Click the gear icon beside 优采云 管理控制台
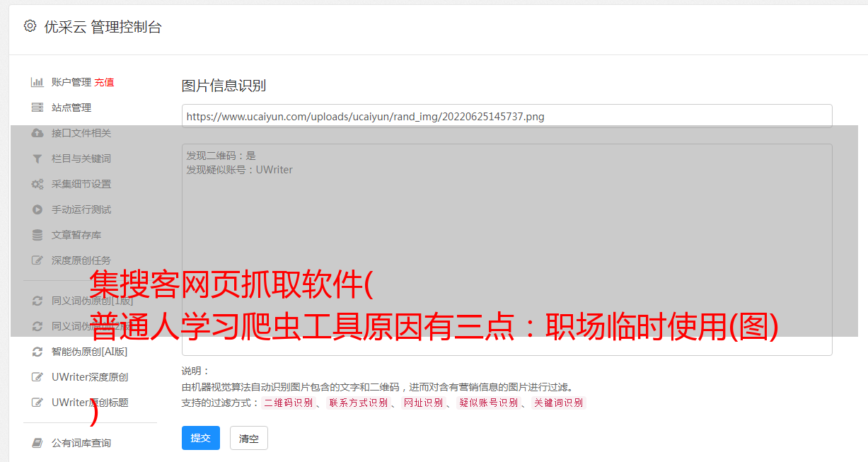Screen dimensions: 868x462 tap(30, 26)
